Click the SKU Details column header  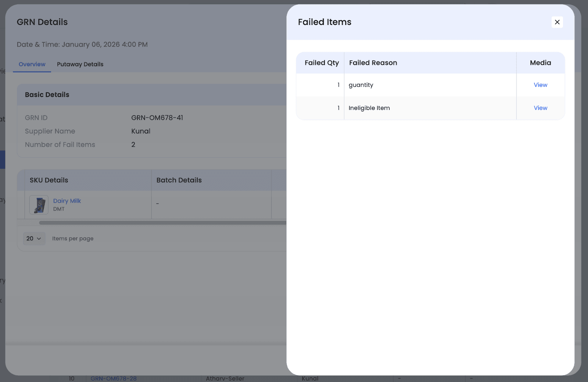click(x=49, y=180)
